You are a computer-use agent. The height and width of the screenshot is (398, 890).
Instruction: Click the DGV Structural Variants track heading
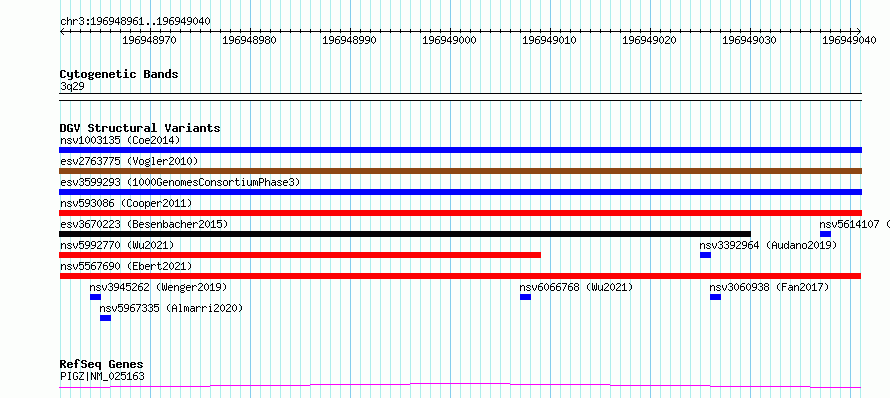coord(140,128)
